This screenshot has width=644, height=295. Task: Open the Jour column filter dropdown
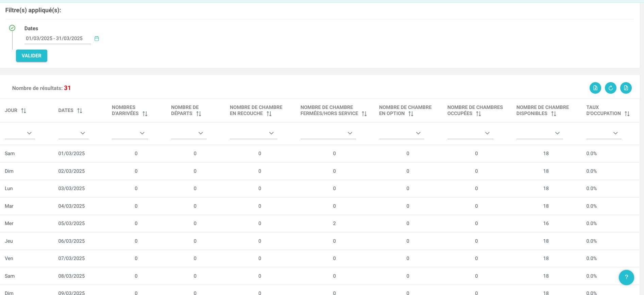coord(20,133)
